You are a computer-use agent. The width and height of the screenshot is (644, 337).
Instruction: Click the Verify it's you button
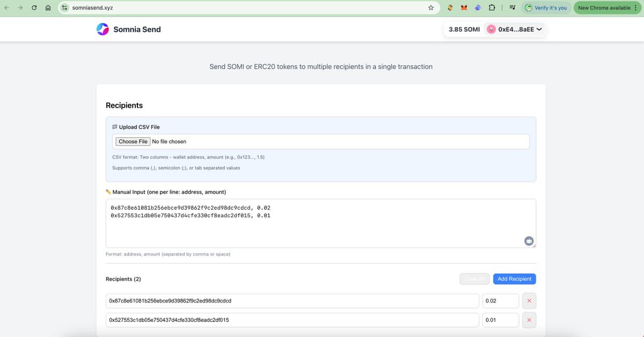(x=546, y=8)
